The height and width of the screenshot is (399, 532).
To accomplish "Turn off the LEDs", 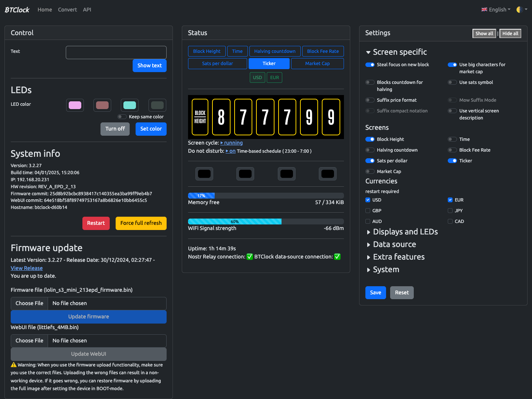I will pyautogui.click(x=115, y=129).
